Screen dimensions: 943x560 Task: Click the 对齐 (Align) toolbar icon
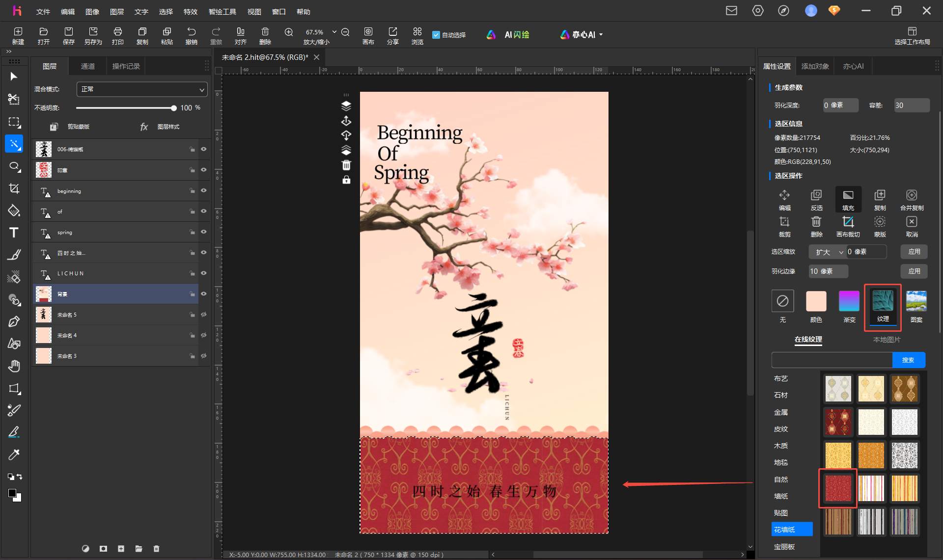click(240, 35)
